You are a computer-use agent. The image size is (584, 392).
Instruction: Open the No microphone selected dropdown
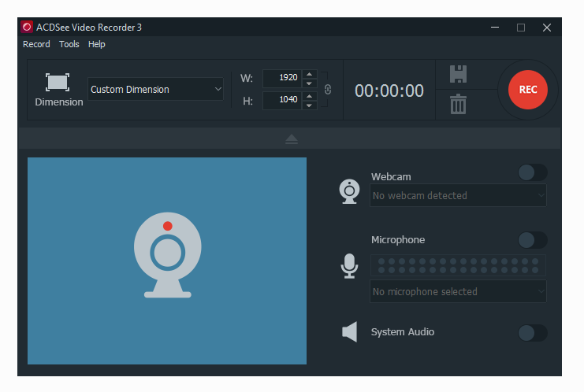click(458, 291)
